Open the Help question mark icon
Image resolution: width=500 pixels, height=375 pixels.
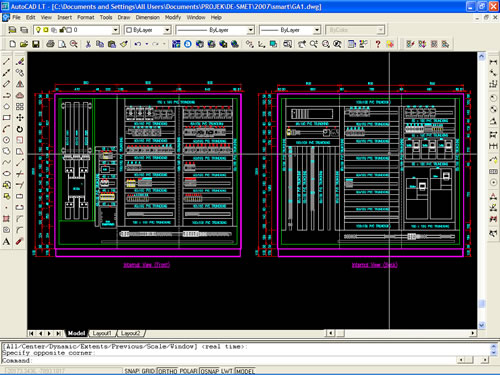pos(378,44)
